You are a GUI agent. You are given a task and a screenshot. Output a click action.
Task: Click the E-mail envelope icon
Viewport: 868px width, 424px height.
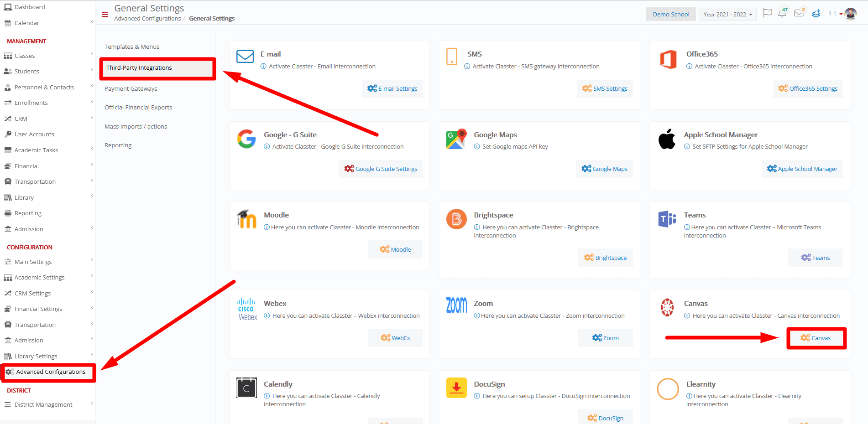coord(245,57)
